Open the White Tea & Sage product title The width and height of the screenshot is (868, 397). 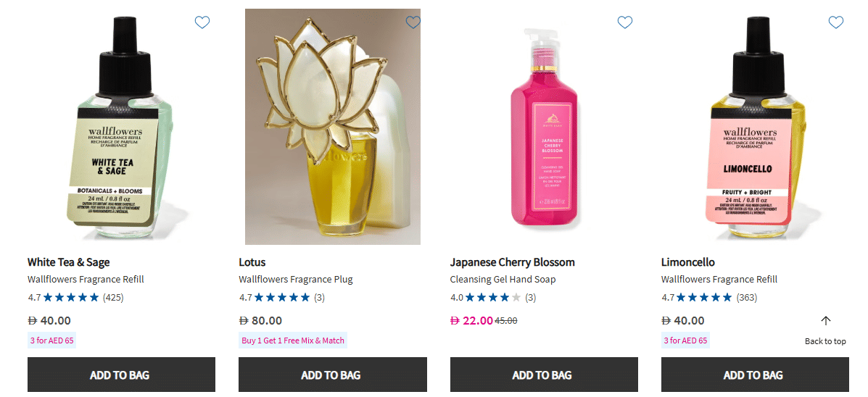69,262
